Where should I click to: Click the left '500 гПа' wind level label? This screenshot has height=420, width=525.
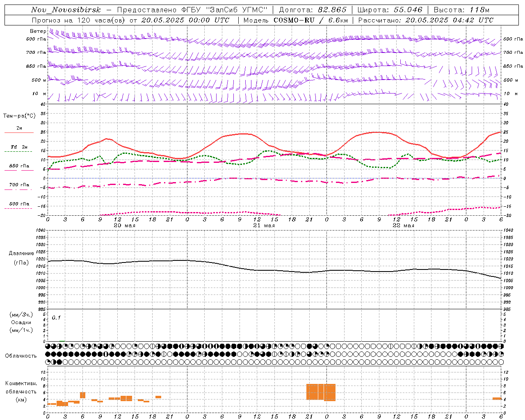click(36, 39)
